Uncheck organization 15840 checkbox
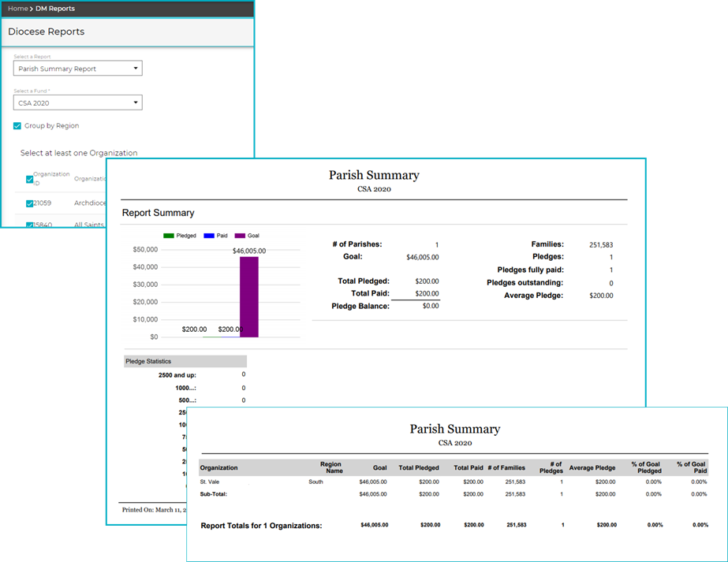This screenshot has height=562, width=728. tap(29, 225)
